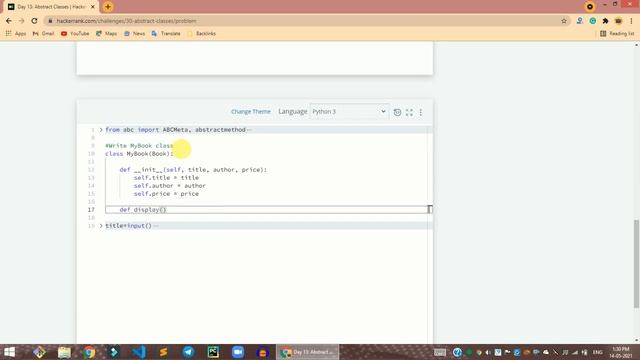Reset code with the editor's restore icon
Screen dimensions: 640x360
click(x=397, y=112)
